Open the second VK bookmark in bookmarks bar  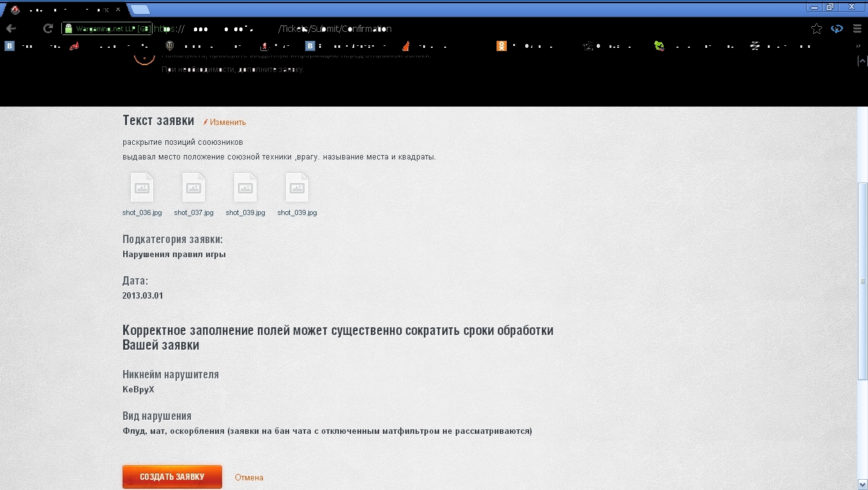310,46
